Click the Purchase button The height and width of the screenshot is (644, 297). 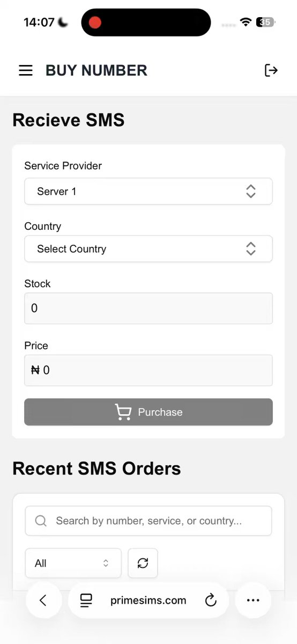coord(148,412)
